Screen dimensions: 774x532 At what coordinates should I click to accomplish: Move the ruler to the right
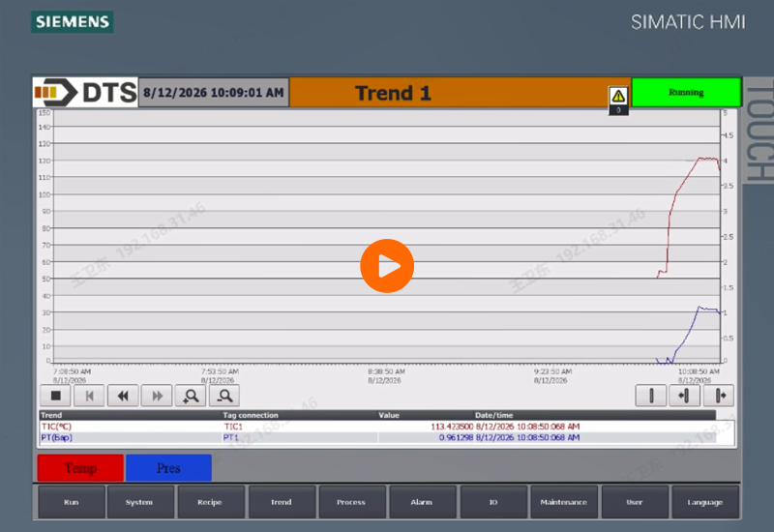(718, 396)
